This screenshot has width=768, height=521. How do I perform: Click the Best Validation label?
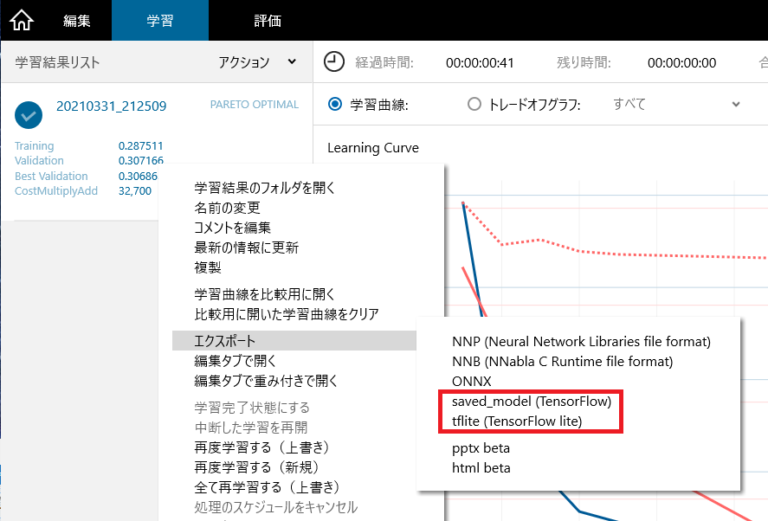[x=51, y=176]
